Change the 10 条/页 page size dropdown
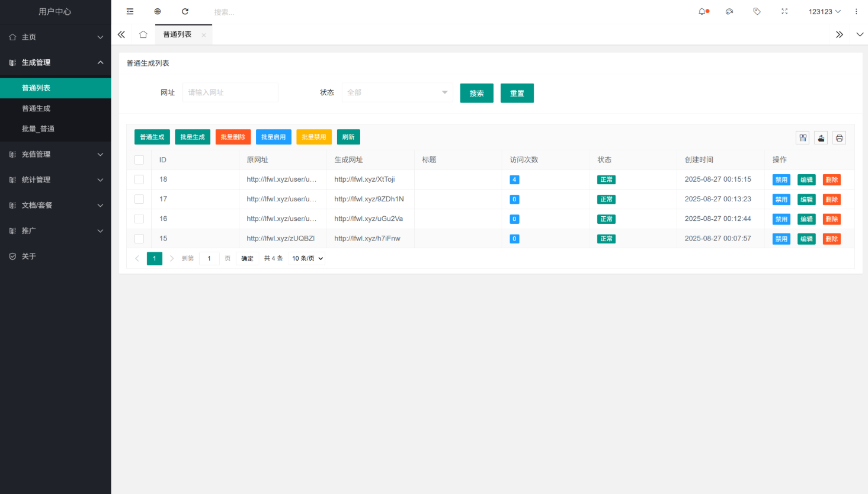Image resolution: width=868 pixels, height=494 pixels. pos(307,258)
